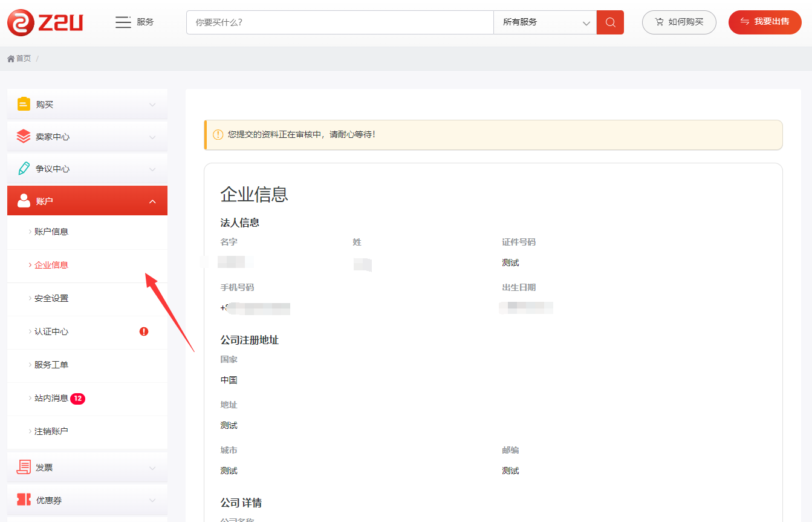Expand the 发票 section chevron
This screenshot has width=812, height=522.
(x=152, y=468)
